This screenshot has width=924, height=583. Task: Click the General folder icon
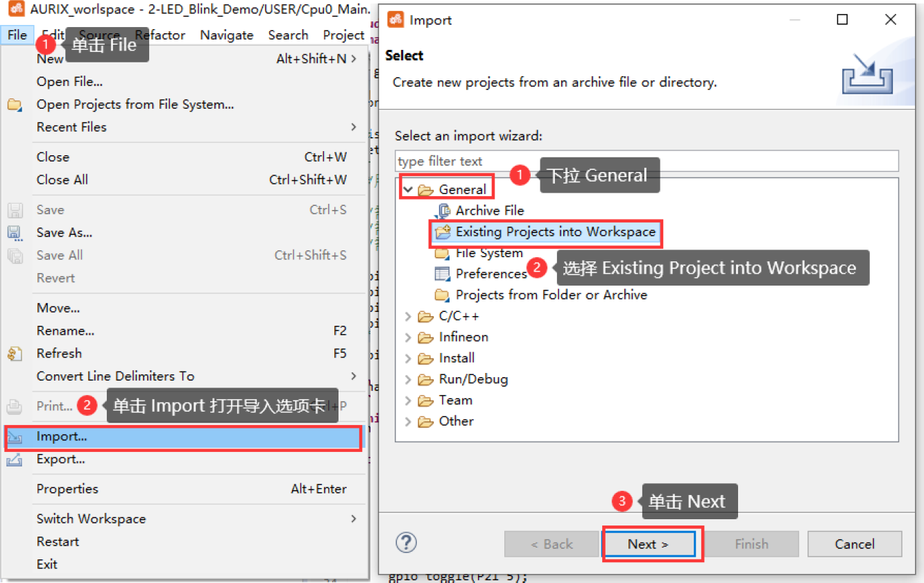(426, 190)
